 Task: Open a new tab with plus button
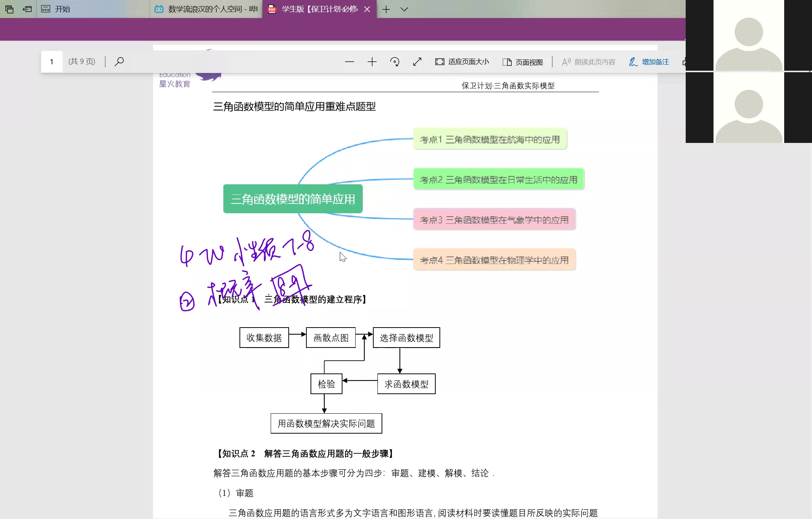click(386, 9)
